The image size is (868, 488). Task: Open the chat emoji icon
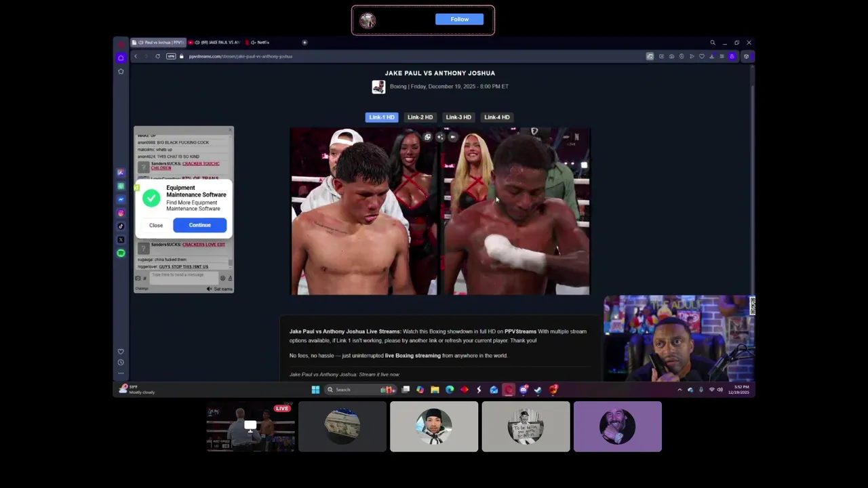tap(222, 279)
